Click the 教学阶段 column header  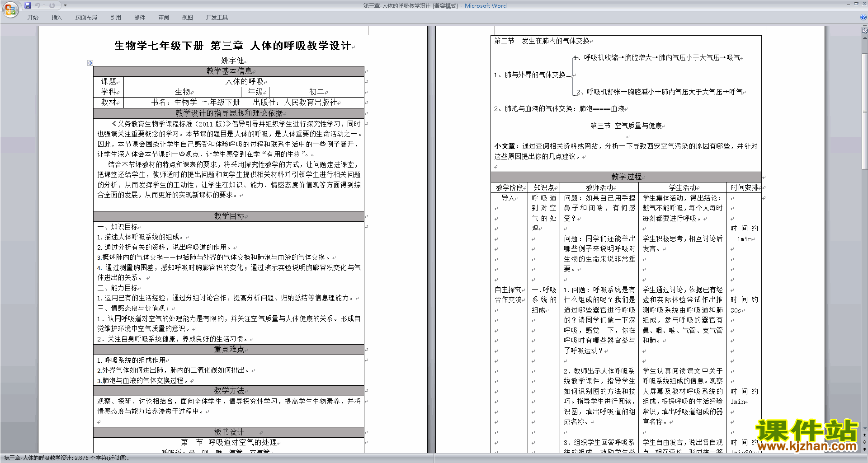pos(509,188)
